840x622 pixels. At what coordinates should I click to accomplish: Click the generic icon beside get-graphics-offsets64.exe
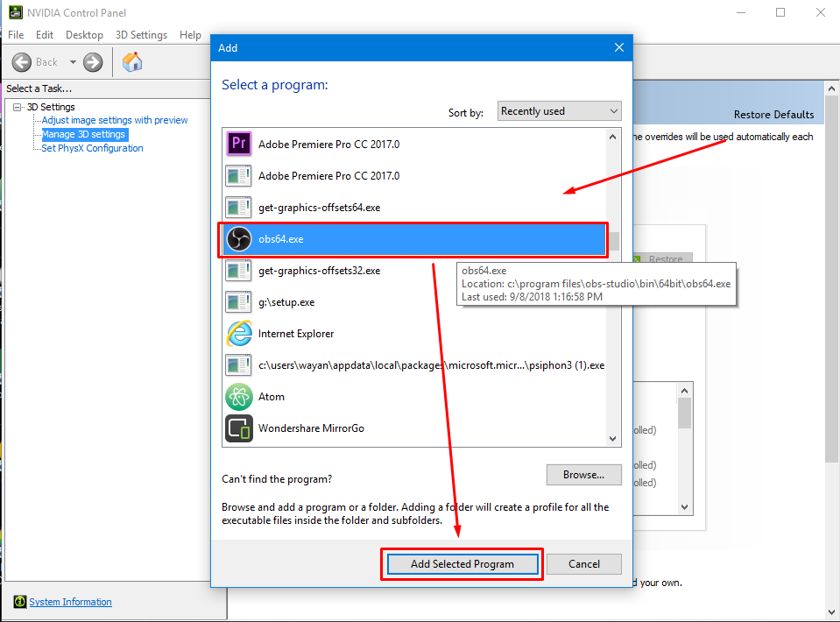[x=239, y=208]
